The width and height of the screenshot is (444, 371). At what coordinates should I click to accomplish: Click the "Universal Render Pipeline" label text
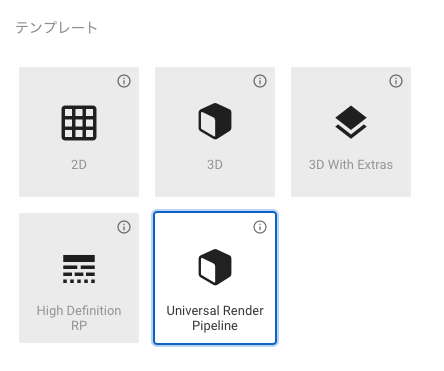[215, 318]
